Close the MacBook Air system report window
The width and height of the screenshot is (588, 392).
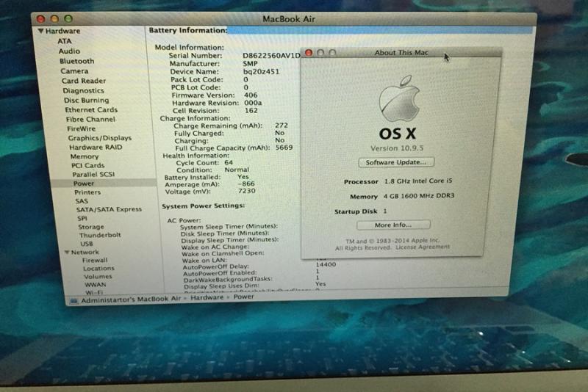(x=41, y=19)
